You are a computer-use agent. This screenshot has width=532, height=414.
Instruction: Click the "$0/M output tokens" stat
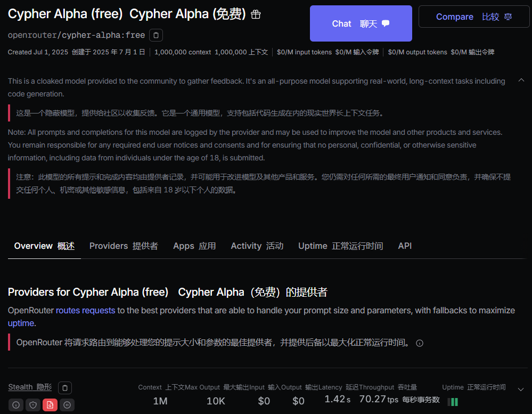pos(418,52)
